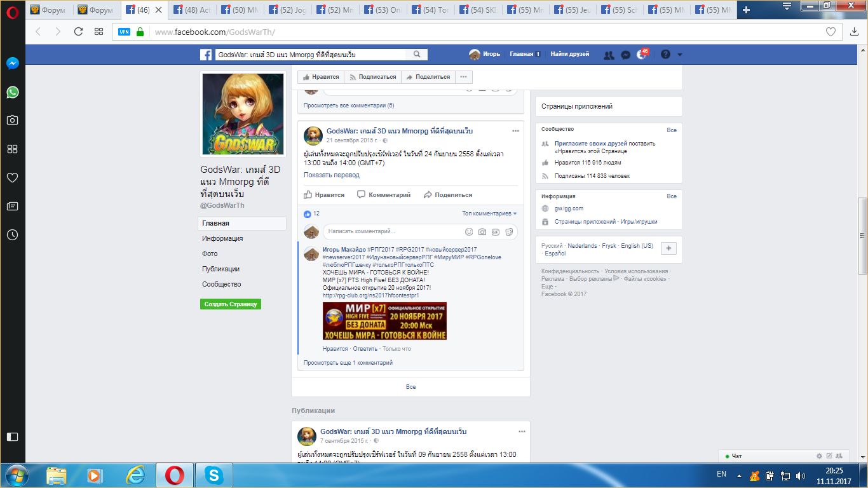Select Главная in page navigation
The image size is (868, 488).
click(241, 223)
